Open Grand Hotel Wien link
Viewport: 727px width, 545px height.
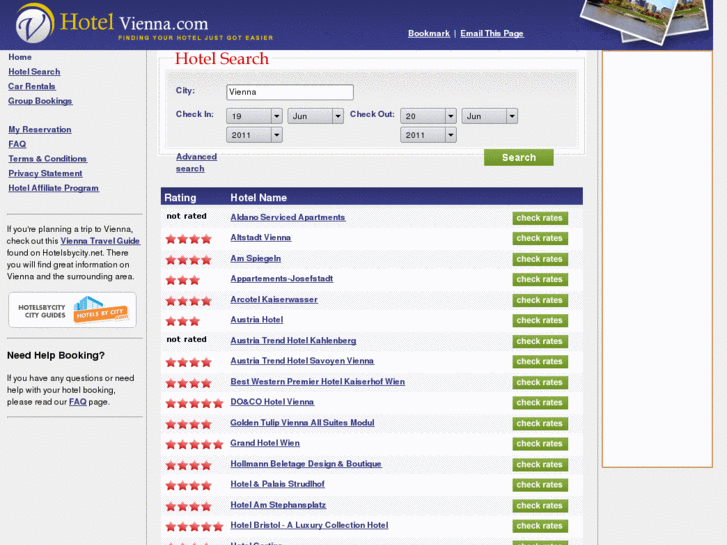(x=265, y=443)
